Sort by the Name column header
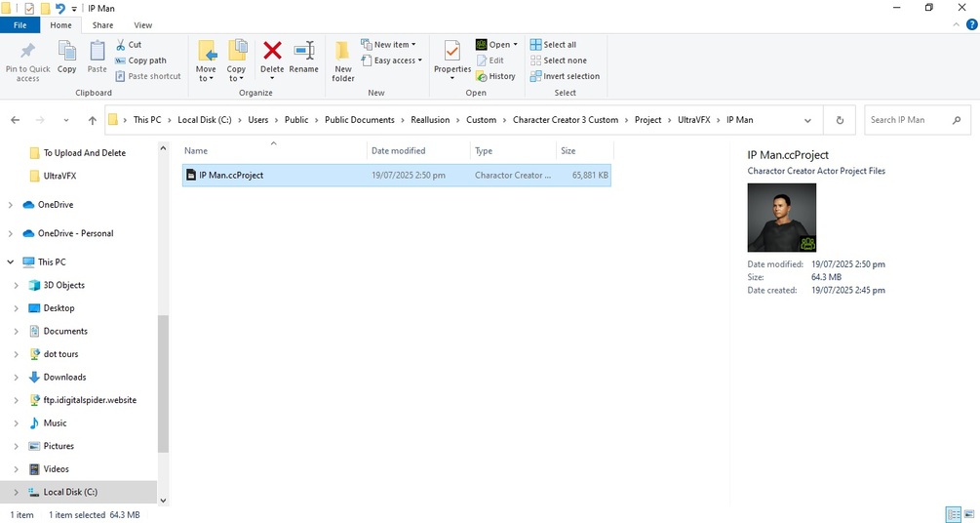 (274, 151)
